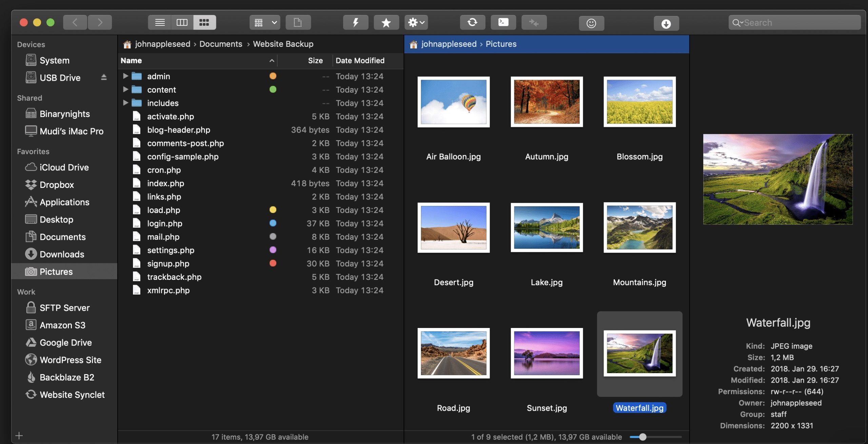Viewport: 868px width, 444px height.
Task: Open the gear action dropdown menu
Action: [x=416, y=23]
